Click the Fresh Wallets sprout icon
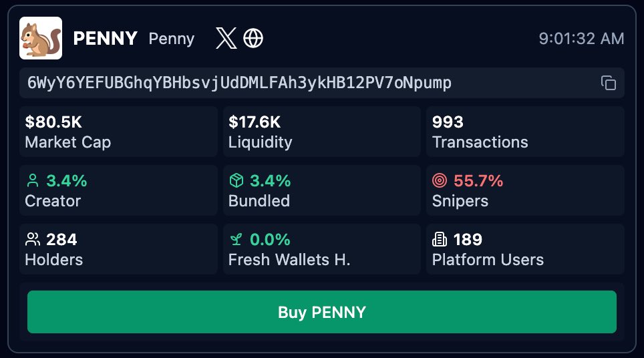The image size is (644, 358). (x=236, y=240)
